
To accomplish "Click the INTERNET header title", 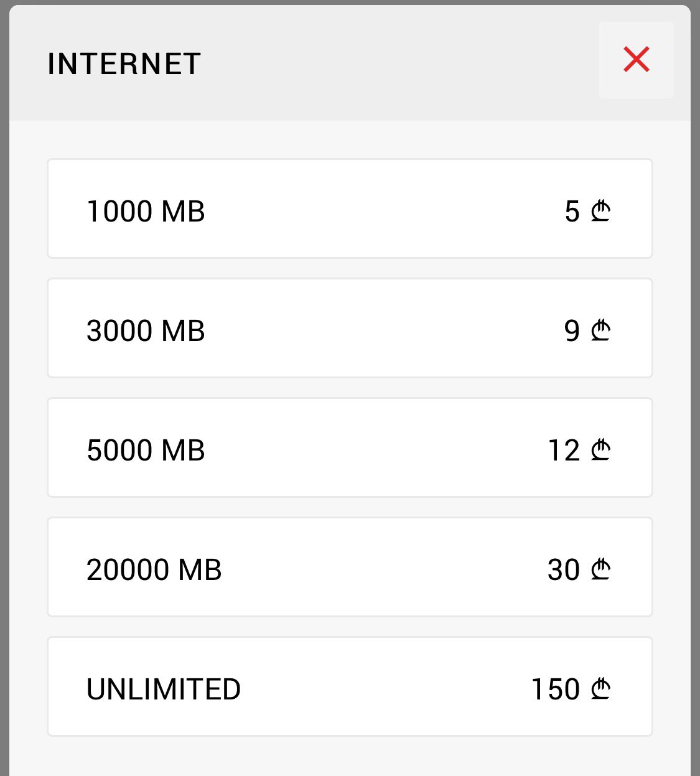I will 124,63.
